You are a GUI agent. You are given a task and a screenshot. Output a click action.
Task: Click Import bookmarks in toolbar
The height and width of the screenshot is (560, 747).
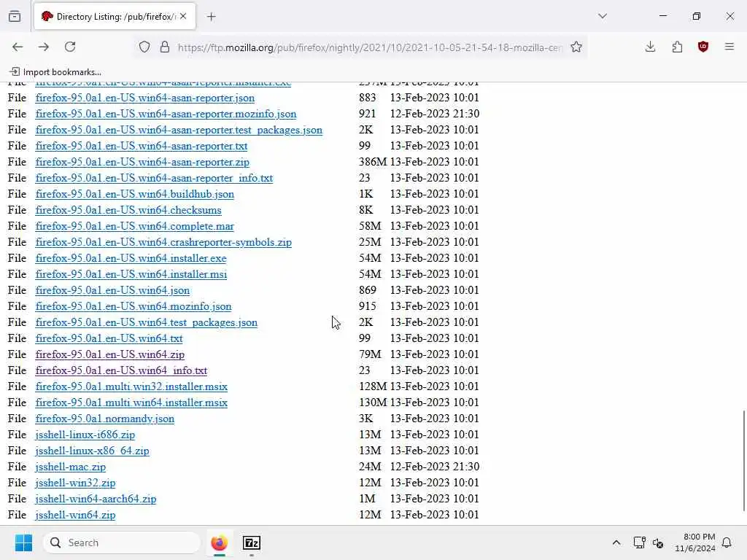55,72
